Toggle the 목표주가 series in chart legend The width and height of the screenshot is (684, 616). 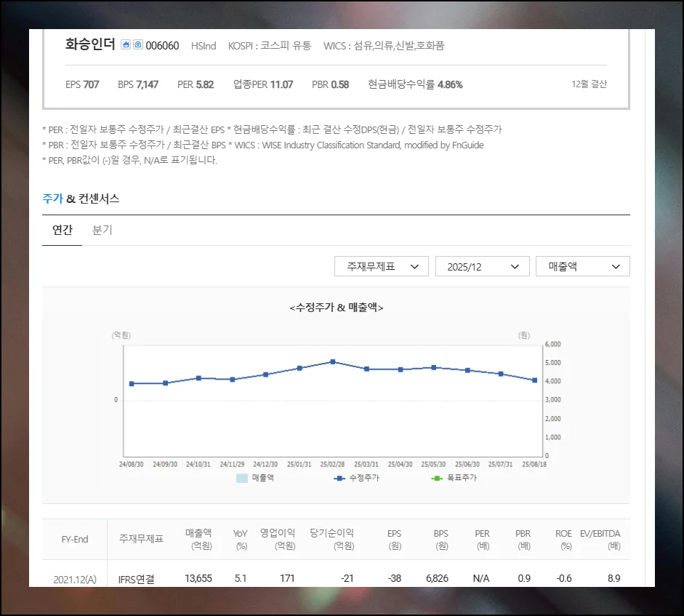click(x=454, y=478)
